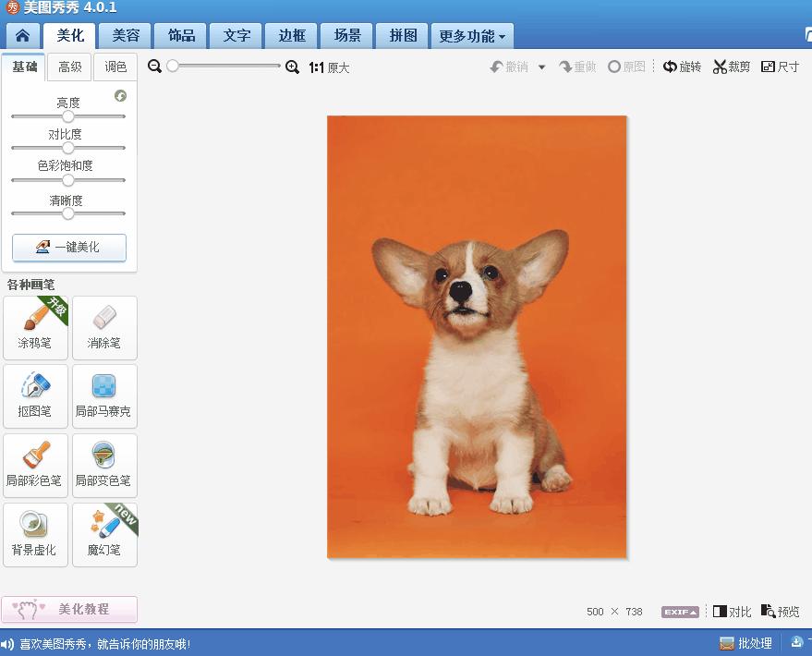Click the 亮度 brightness slider handle

[x=67, y=116]
